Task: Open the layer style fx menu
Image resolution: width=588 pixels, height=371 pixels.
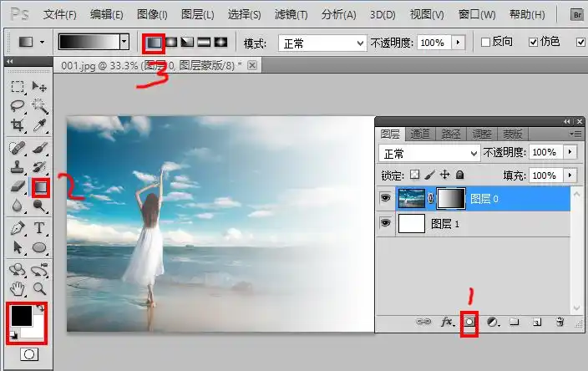Action: (x=447, y=322)
